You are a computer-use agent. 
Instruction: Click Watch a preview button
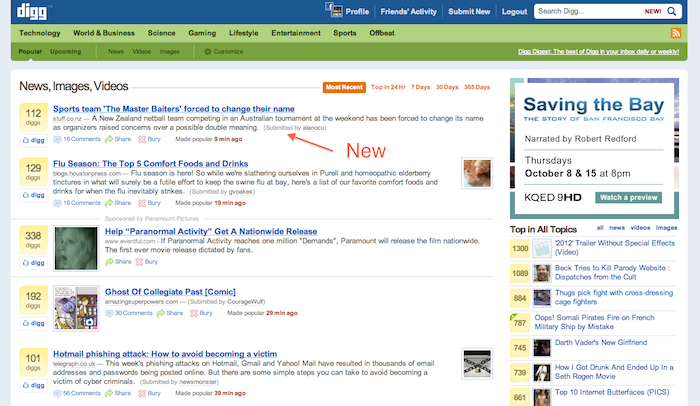pos(629,197)
